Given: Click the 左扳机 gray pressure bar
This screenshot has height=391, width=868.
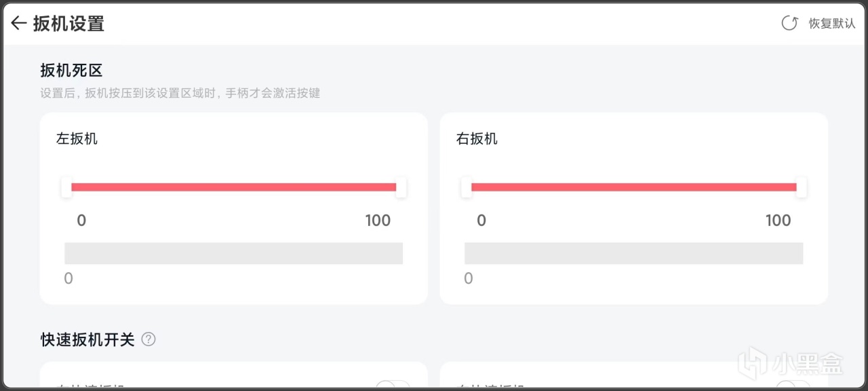Looking at the screenshot, I should 233,253.
